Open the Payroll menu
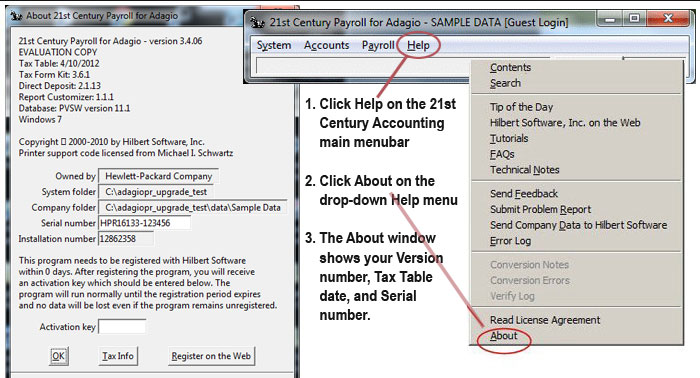Image resolution: width=700 pixels, height=378 pixels. [x=378, y=45]
